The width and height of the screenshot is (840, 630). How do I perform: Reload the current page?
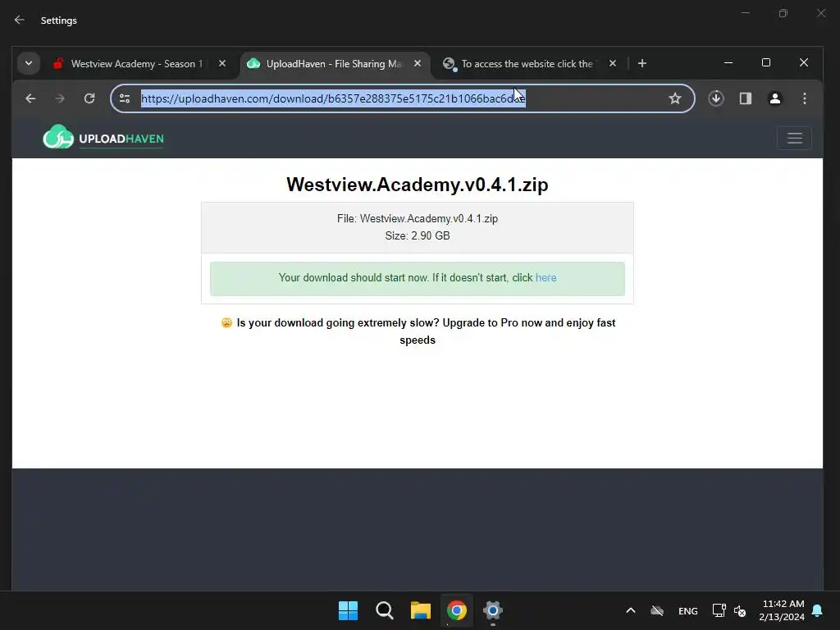coord(89,98)
